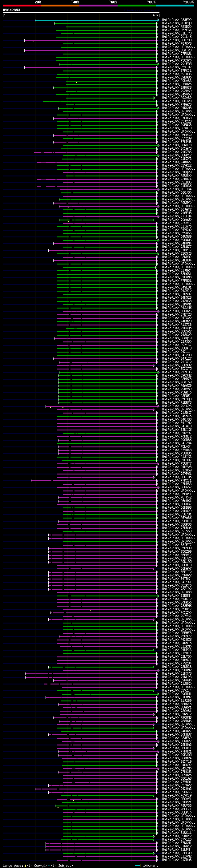Select hit label UniRef100_Q7F8W1
197x868 pixels.
[x=177, y=54]
